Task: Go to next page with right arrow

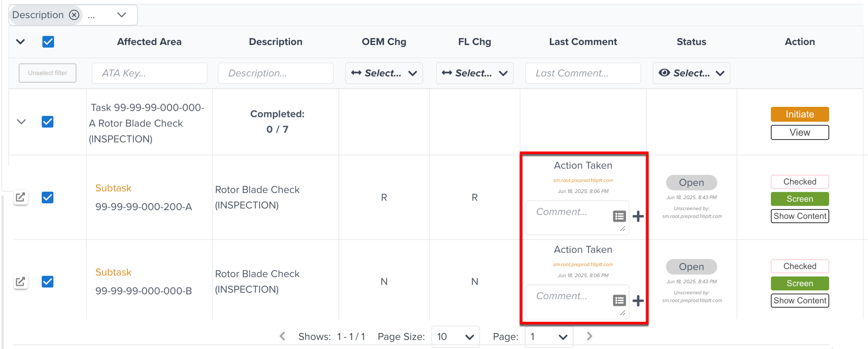Action: (x=589, y=336)
